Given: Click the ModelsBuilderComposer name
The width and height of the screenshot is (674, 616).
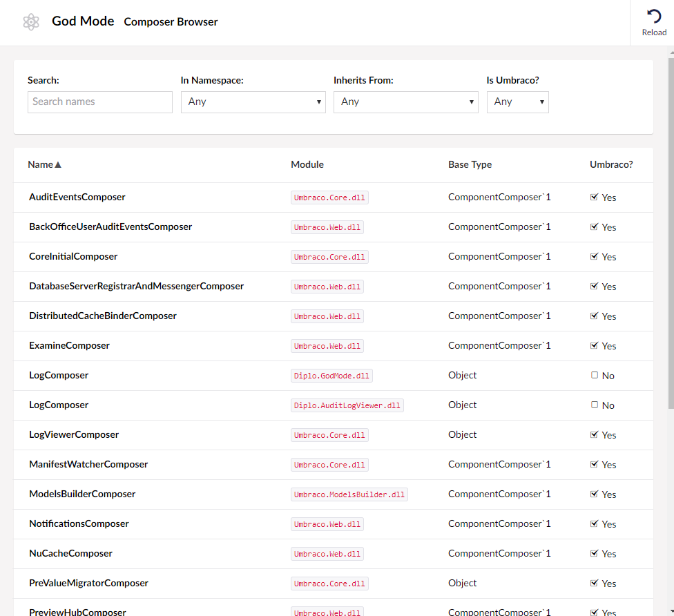Looking at the screenshot, I should 82,494.
